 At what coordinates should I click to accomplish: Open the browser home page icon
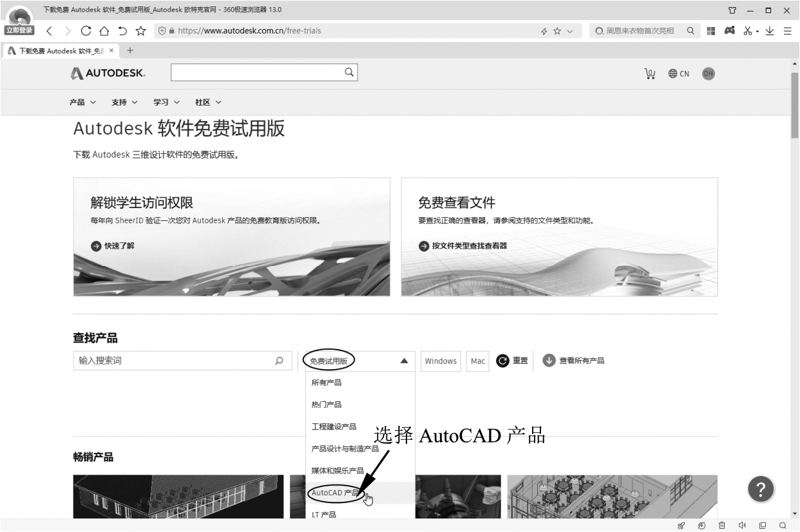[104, 30]
